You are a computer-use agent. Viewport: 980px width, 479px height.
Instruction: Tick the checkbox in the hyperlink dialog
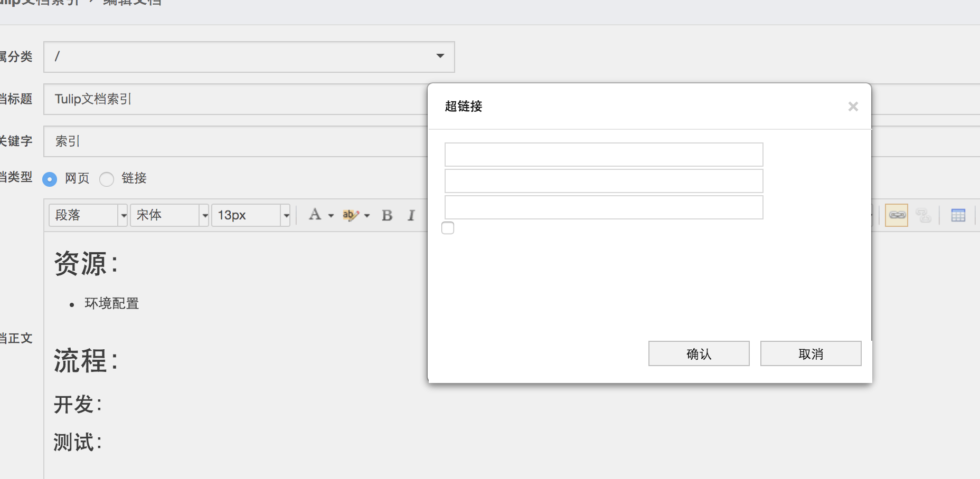pyautogui.click(x=448, y=228)
